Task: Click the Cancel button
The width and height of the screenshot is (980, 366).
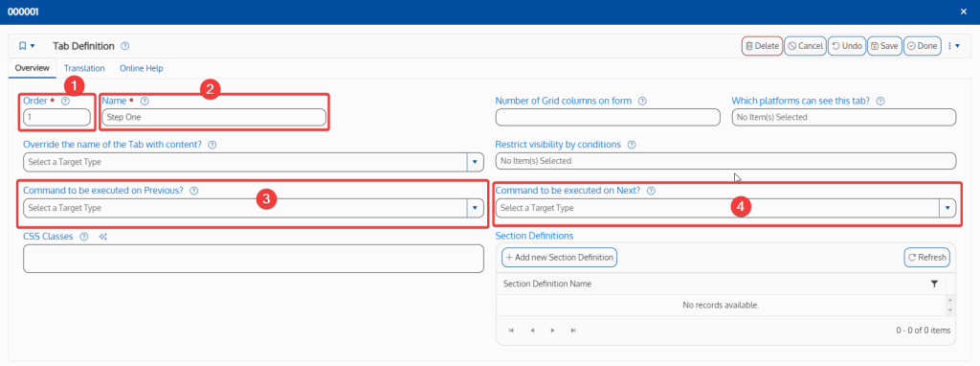Action: coord(805,46)
